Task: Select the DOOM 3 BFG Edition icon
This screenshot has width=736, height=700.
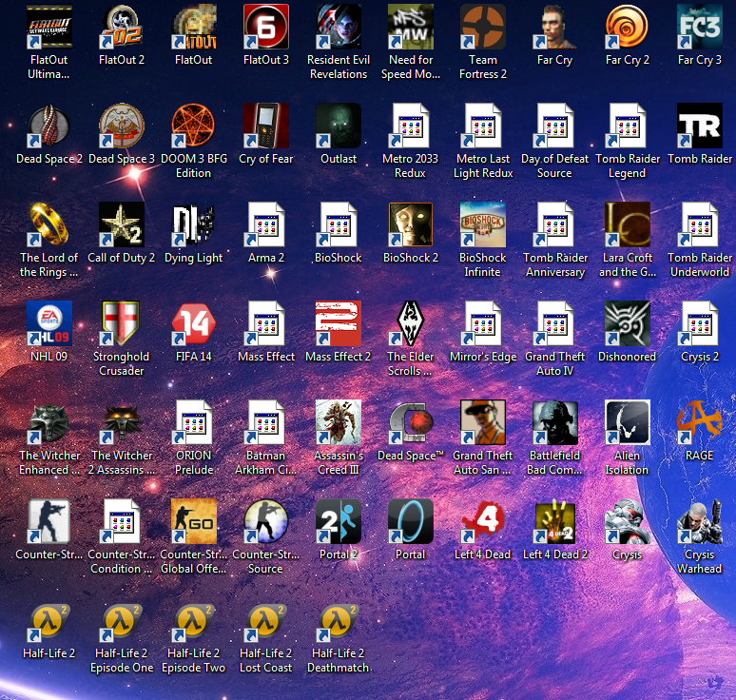Action: (193, 126)
